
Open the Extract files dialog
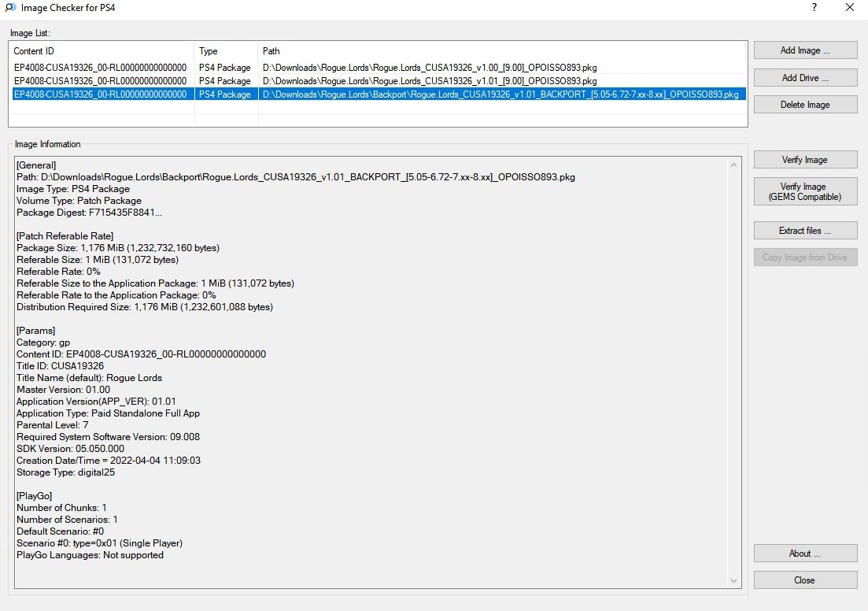coord(805,231)
